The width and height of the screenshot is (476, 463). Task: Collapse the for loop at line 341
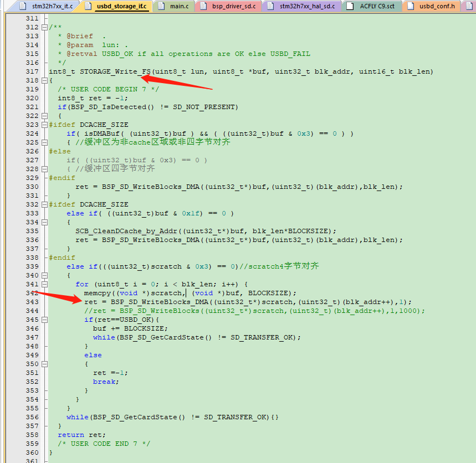pyautogui.click(x=45, y=284)
